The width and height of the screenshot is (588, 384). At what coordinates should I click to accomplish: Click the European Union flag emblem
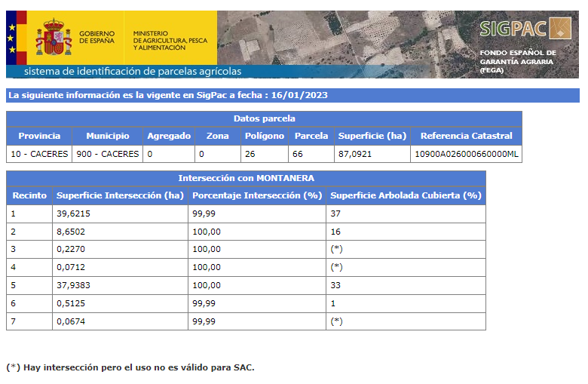click(x=16, y=37)
